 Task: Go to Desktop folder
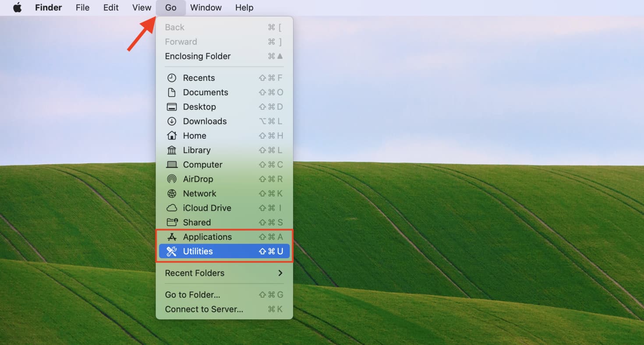coord(224,107)
